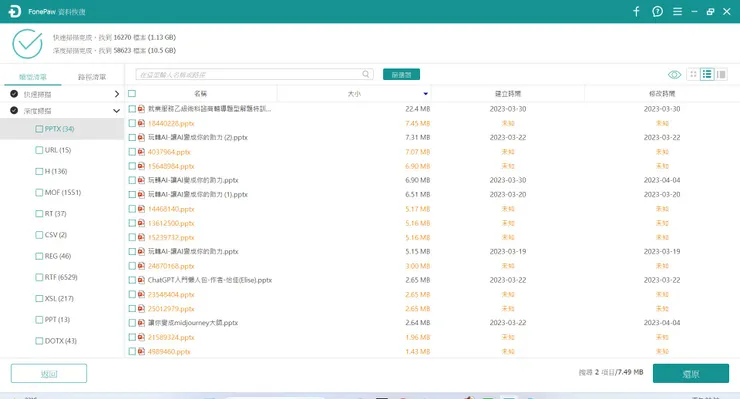Tick checkbox for the 22.4 MB file
This screenshot has height=399, width=740.
coord(132,109)
